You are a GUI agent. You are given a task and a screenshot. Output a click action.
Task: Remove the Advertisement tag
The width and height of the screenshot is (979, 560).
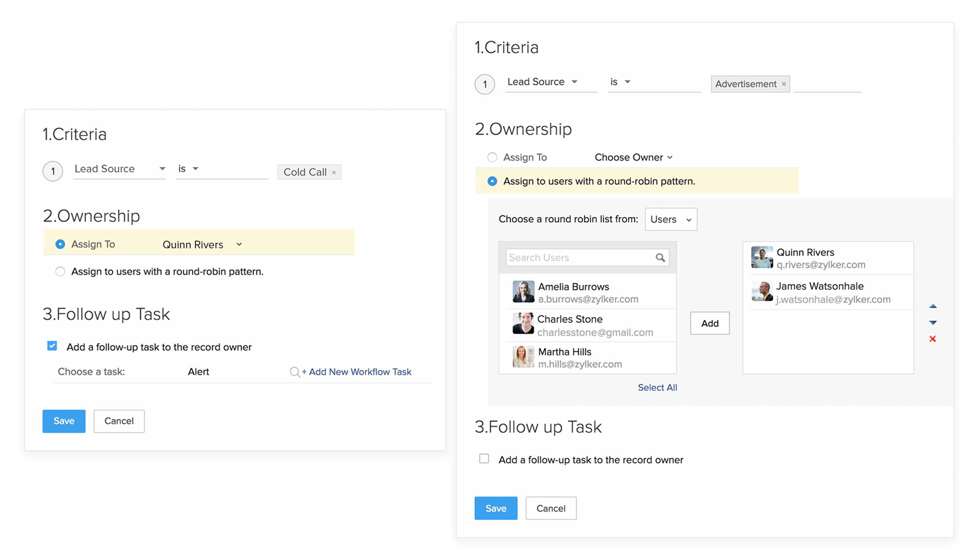[784, 84]
